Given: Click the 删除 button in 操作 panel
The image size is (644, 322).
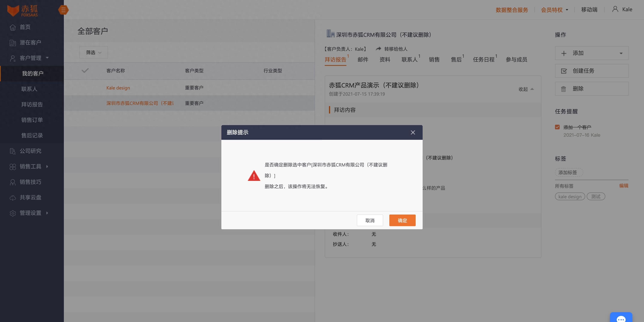Looking at the screenshot, I should [x=592, y=88].
